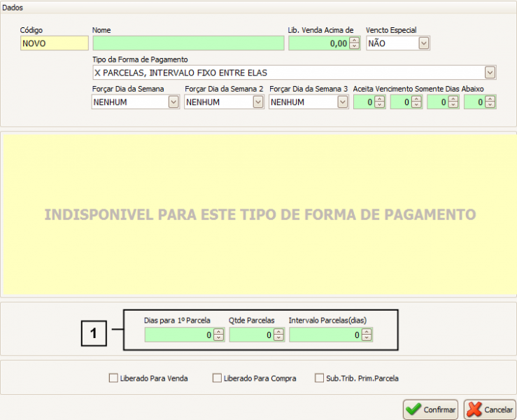Click the Qtde Parcelas spinner arrows

pos(280,335)
